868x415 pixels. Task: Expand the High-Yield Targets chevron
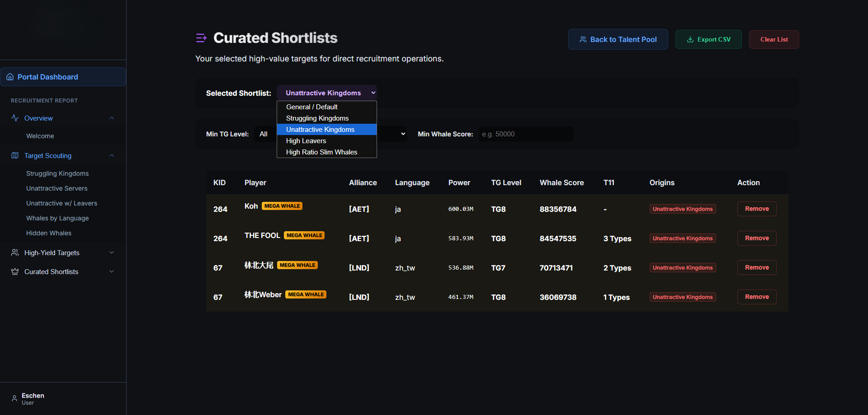coord(112,252)
